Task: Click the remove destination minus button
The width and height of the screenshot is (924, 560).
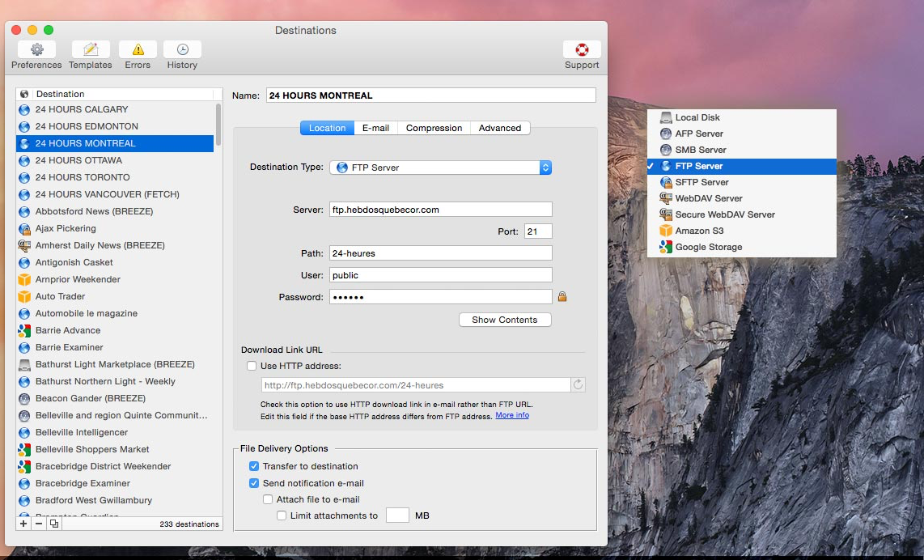Action: (38, 524)
